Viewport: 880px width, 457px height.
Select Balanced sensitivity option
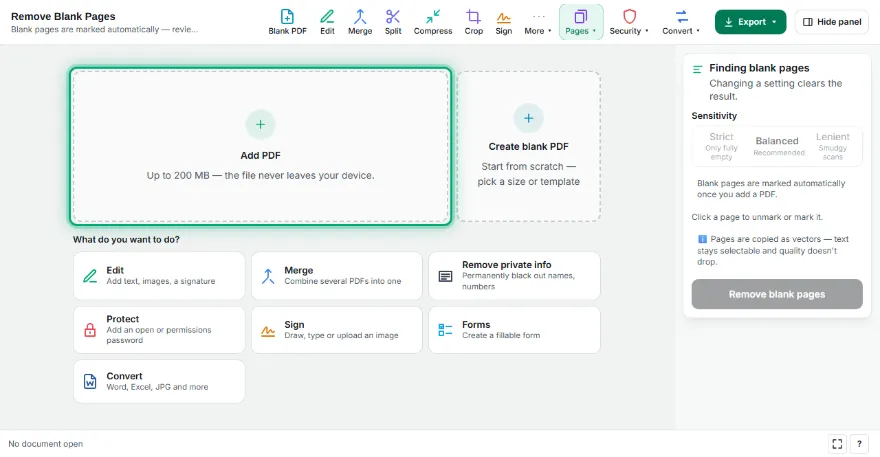click(777, 146)
